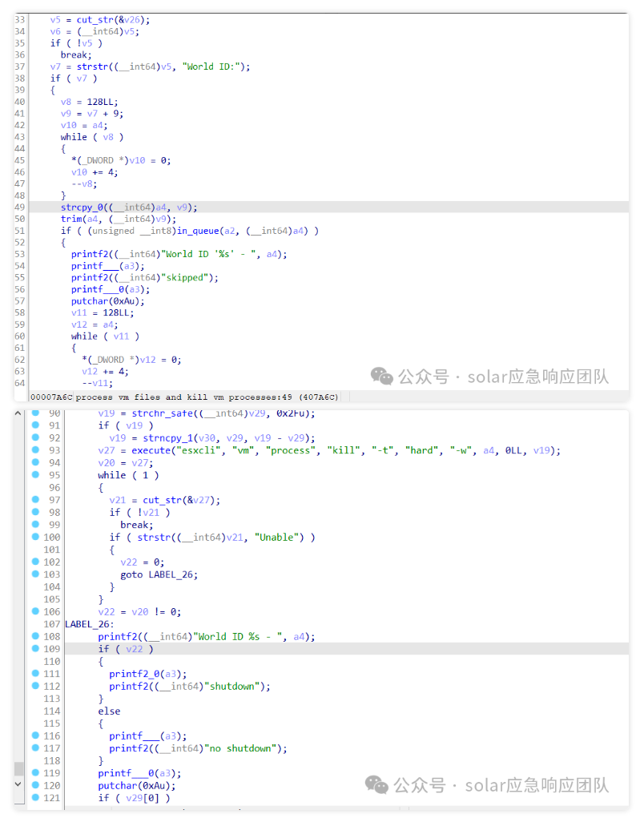Click line number 49 in the upper pane
644x818 pixels.
[20, 207]
